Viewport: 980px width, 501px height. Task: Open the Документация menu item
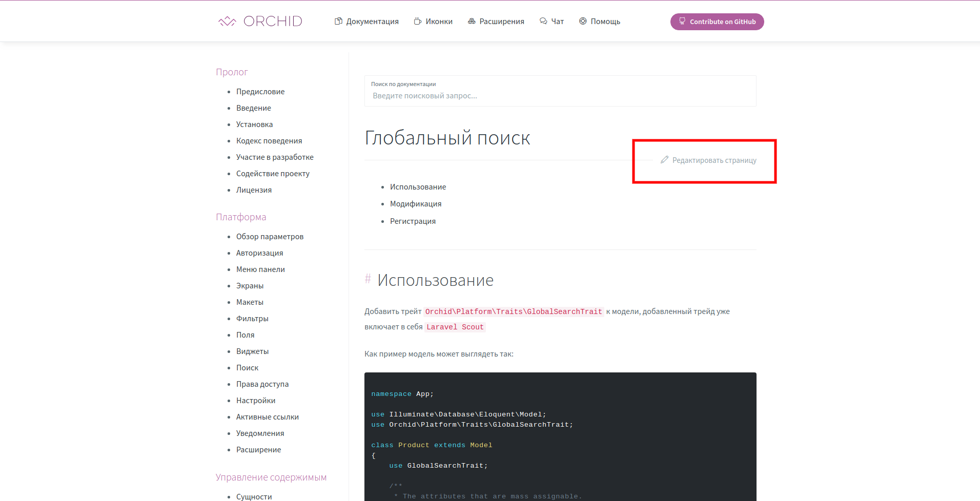pyautogui.click(x=371, y=21)
